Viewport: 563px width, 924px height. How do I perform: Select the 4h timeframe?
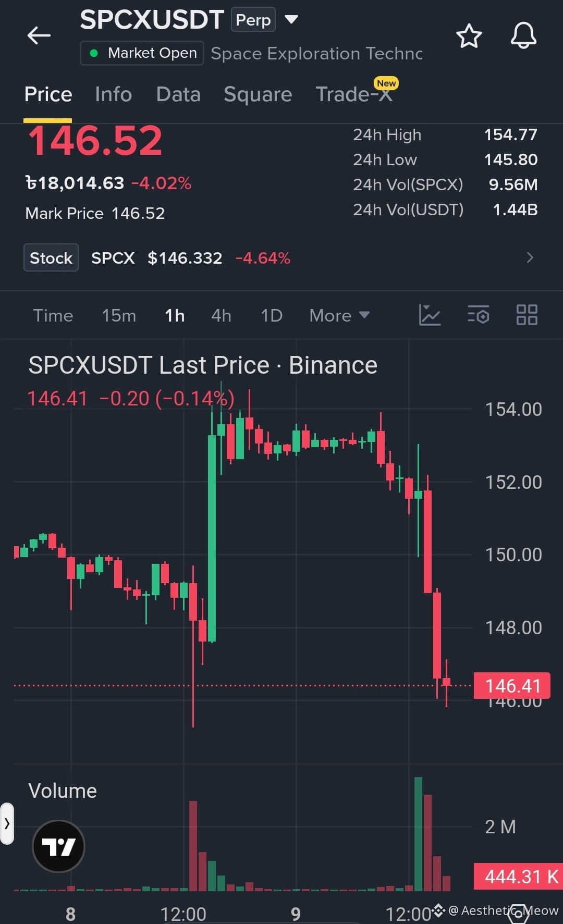221,315
